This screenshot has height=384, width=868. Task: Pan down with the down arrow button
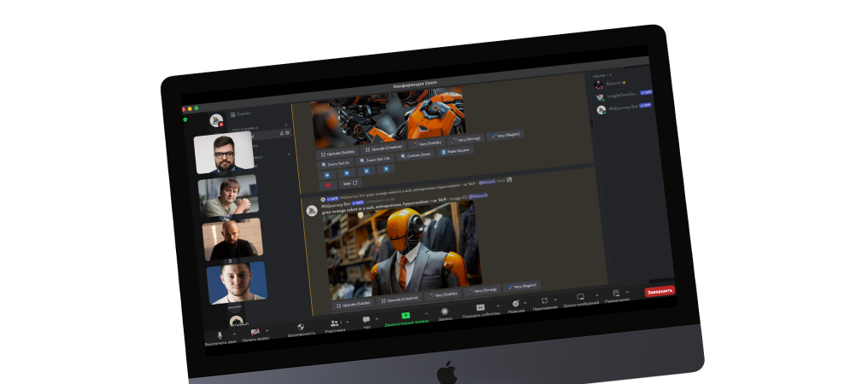[386, 168]
